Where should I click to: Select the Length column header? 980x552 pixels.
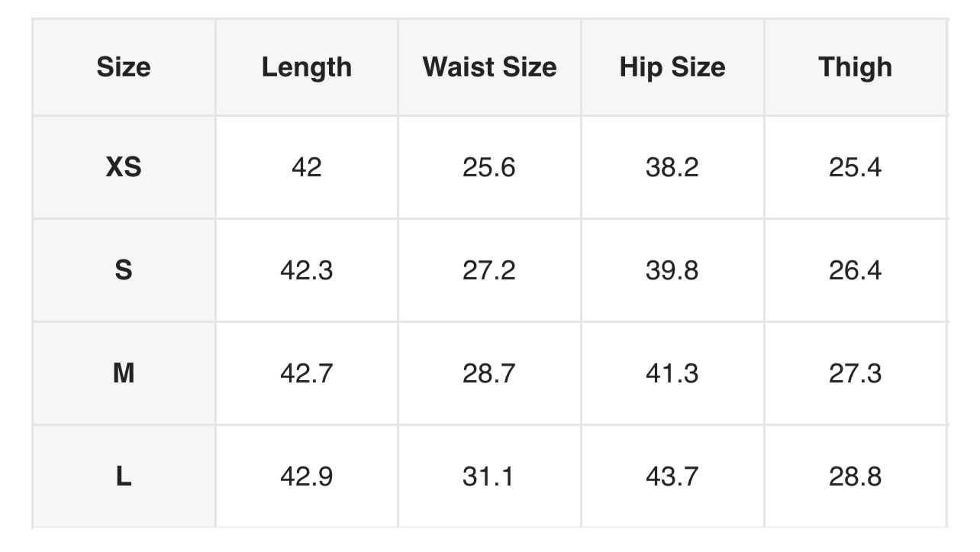[307, 67]
